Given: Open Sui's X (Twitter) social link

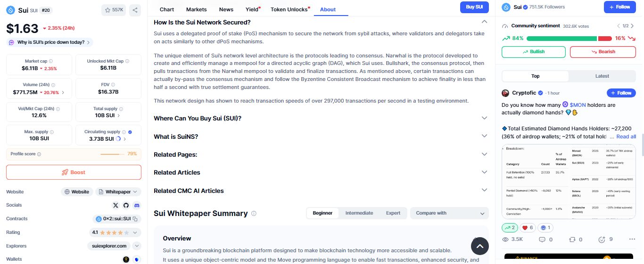Looking at the screenshot, I should coord(116,205).
